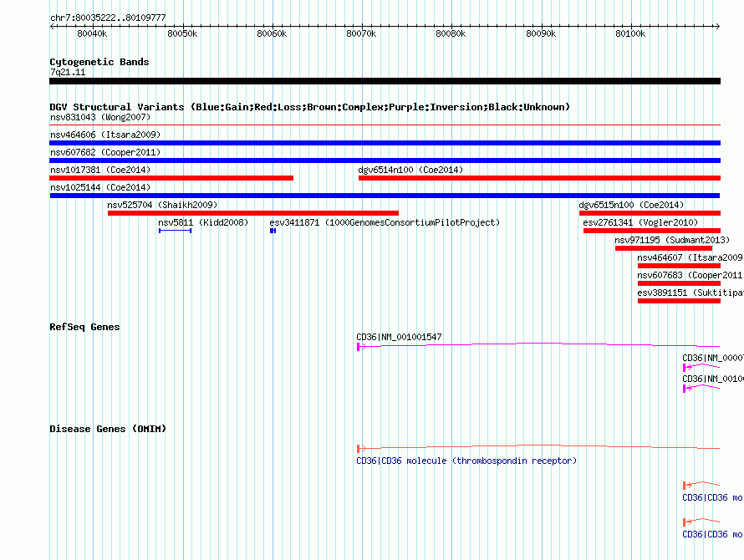744x560 pixels.
Task: Open the dgv6515n100 (Coe2014) variant label
Action: coord(631,205)
